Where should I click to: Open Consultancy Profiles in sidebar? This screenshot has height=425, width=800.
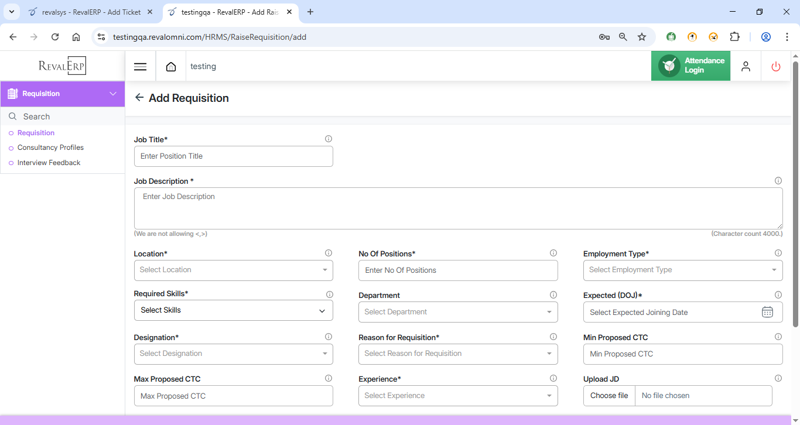click(50, 148)
